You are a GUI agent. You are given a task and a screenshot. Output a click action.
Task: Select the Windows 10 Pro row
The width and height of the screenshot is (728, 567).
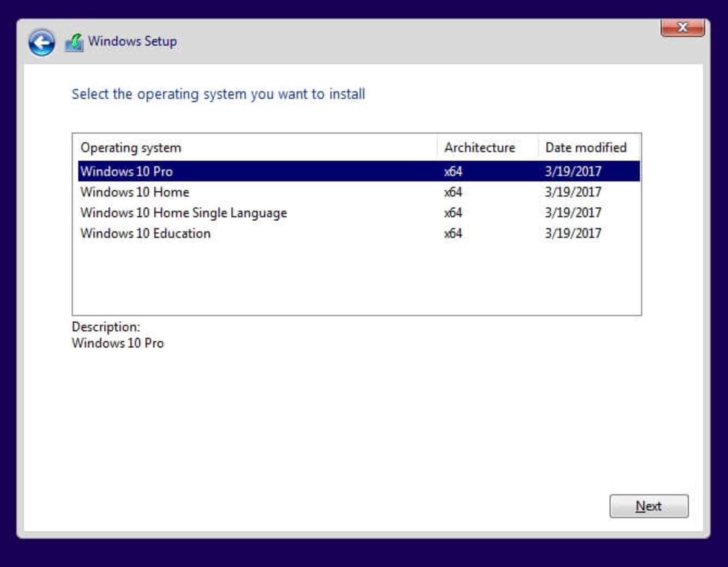[x=359, y=171]
